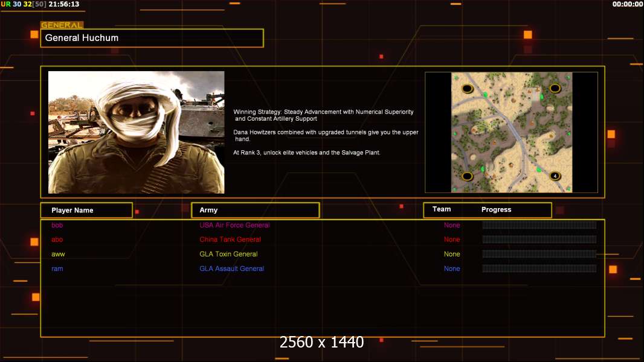Click the top-left start position marker
Screen dimensions: 644x362
(x=467, y=89)
